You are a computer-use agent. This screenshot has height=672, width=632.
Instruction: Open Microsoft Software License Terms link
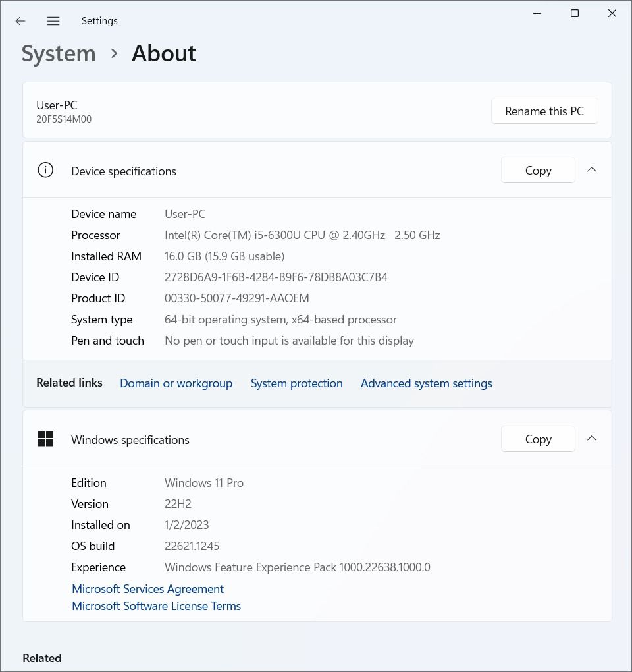click(x=156, y=606)
